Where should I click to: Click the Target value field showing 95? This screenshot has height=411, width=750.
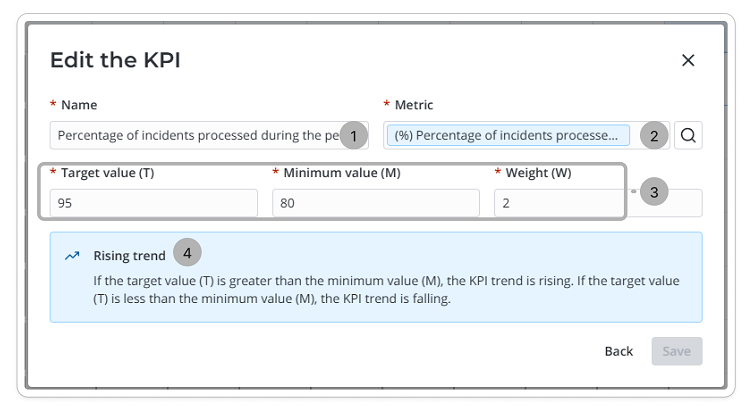(x=150, y=203)
